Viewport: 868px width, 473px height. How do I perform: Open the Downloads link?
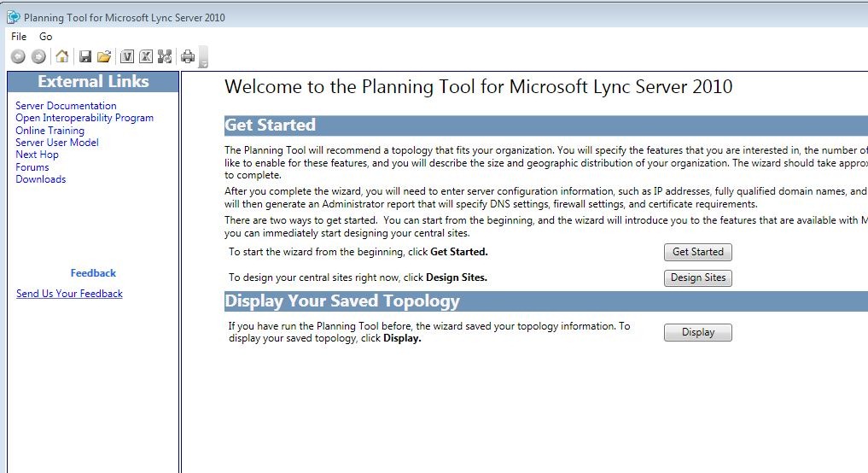click(40, 179)
